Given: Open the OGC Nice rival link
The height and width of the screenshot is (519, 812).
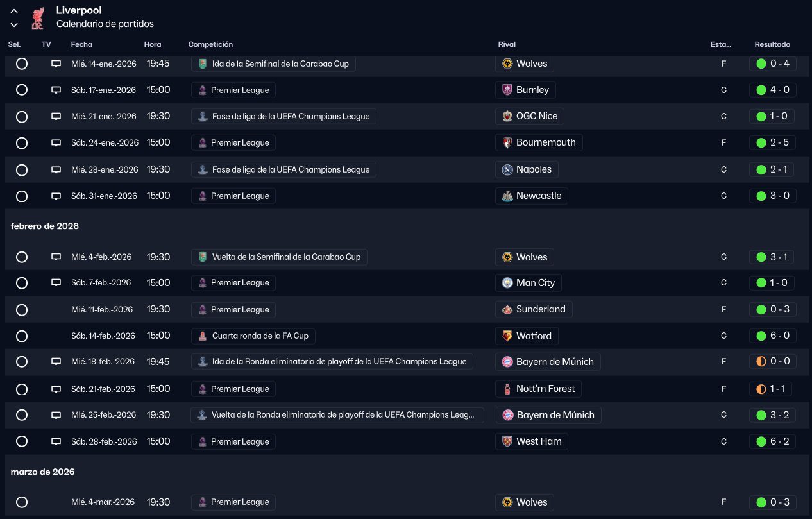Looking at the screenshot, I should (x=536, y=116).
